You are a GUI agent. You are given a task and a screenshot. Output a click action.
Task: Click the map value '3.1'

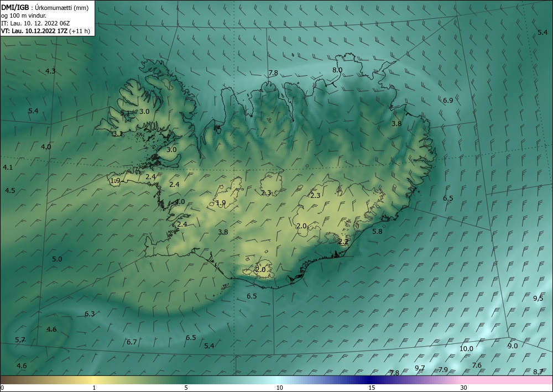tap(117, 134)
